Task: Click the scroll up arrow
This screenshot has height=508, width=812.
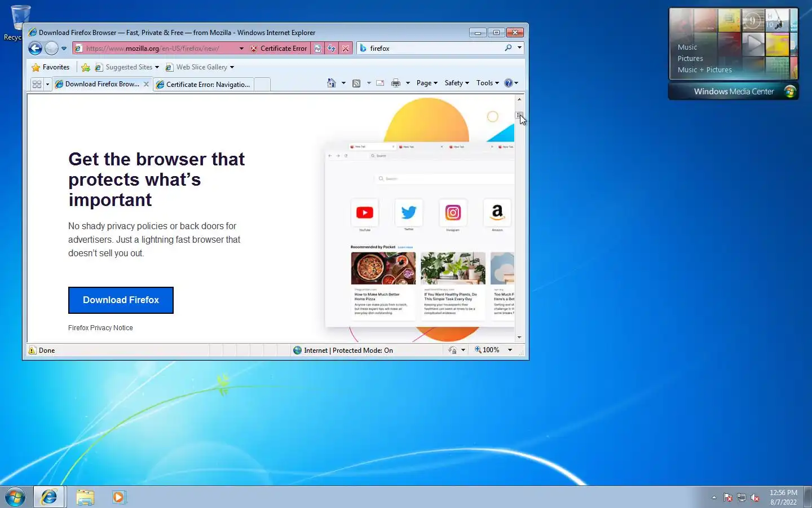Action: pyautogui.click(x=519, y=99)
